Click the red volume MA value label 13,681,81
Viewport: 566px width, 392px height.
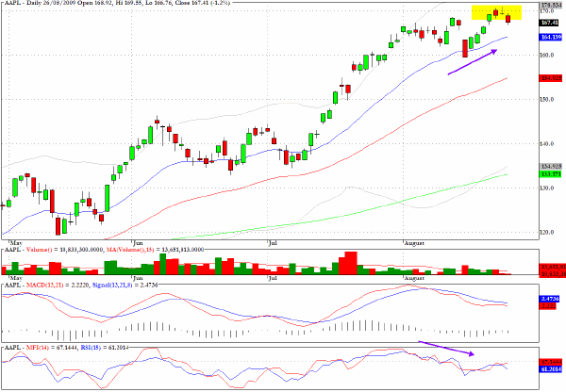553,268
